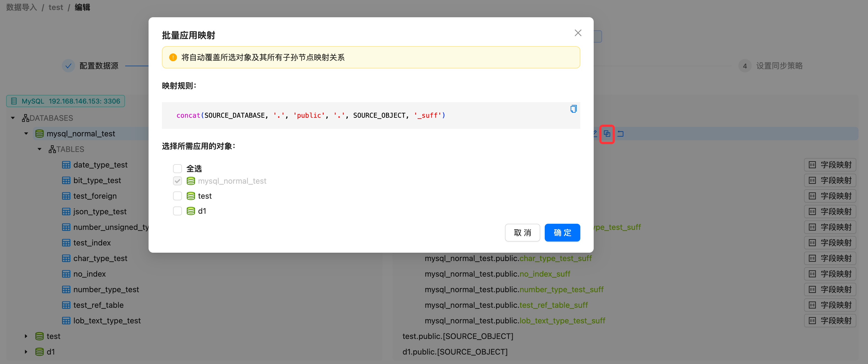The height and width of the screenshot is (364, 868).
Task: Open 字段映射 for test_ref_table_suff row
Action: pos(830,305)
